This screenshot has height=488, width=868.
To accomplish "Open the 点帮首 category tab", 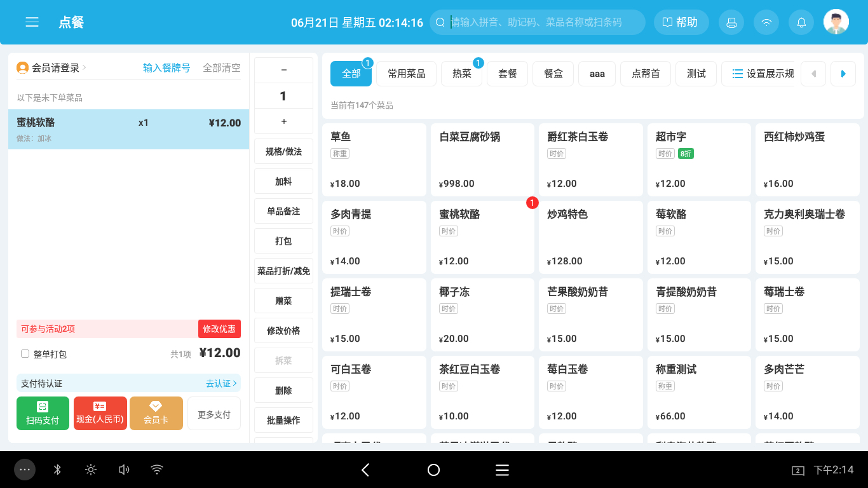I will [646, 74].
